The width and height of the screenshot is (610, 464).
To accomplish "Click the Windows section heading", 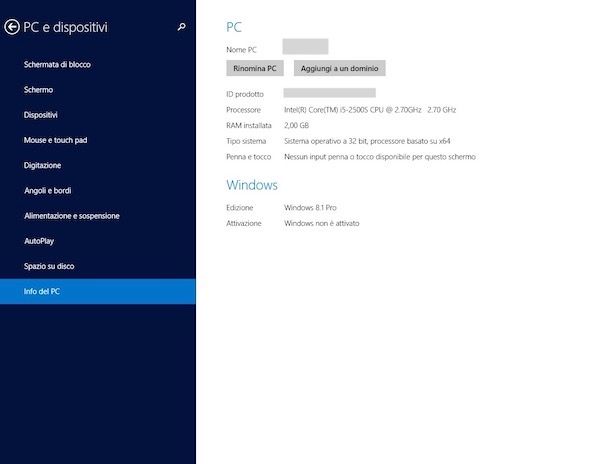I will tap(252, 185).
